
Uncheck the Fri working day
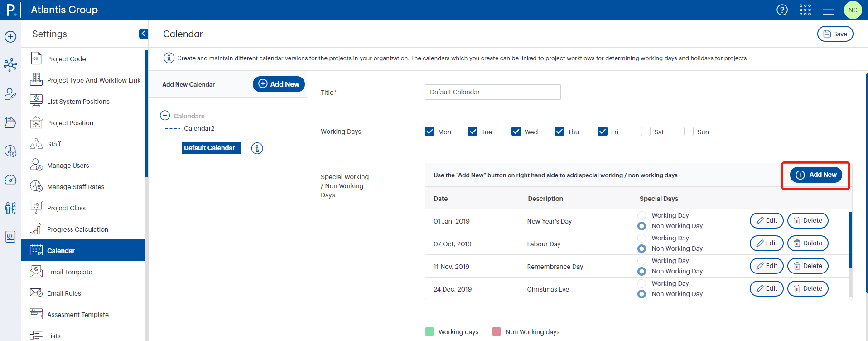tap(603, 132)
